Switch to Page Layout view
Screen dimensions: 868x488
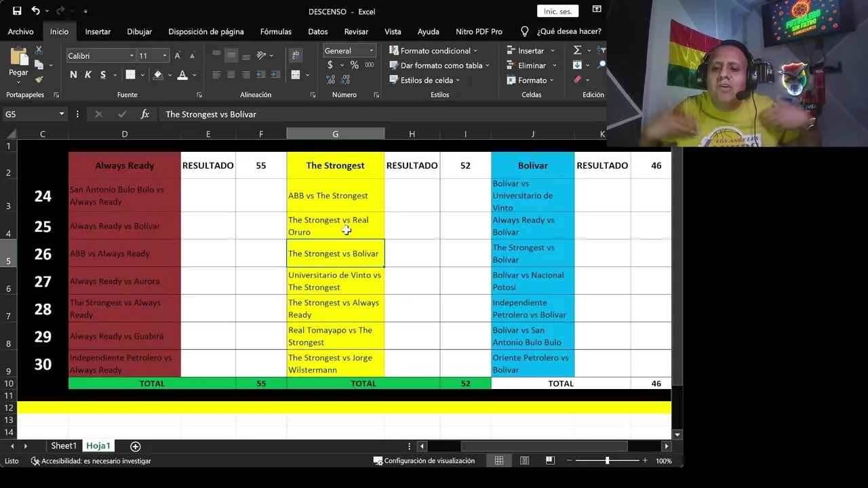click(x=524, y=461)
